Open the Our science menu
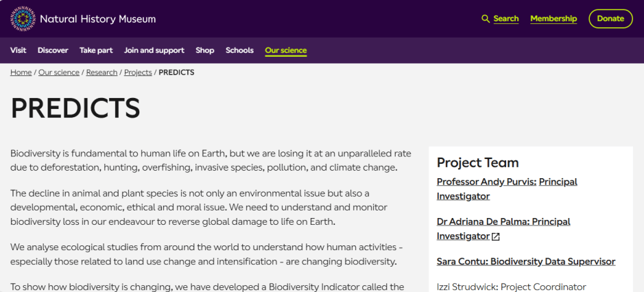Viewport: 644px width, 292px height. pos(285,50)
